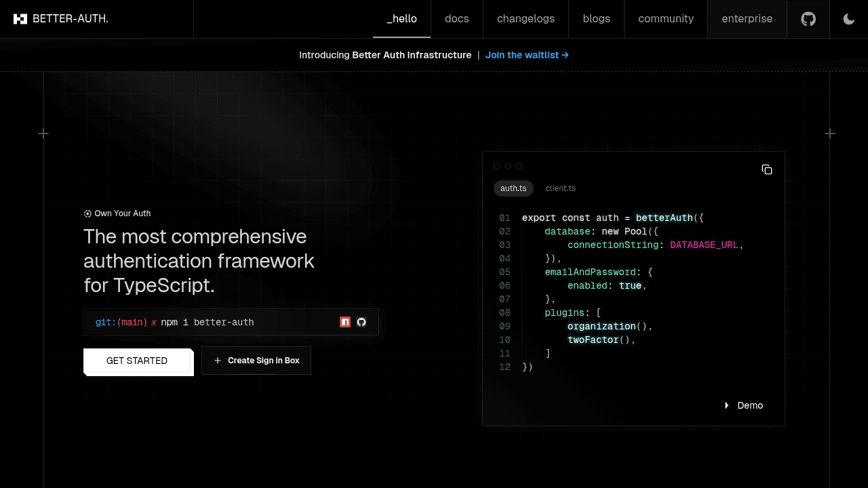Click the arrow beside Demo label

click(x=727, y=405)
